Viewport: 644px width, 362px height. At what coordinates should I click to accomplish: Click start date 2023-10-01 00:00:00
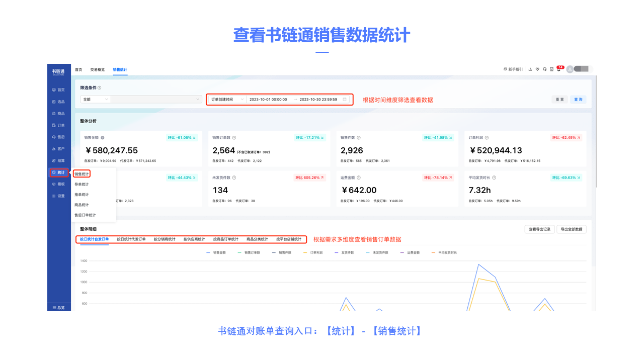point(268,100)
